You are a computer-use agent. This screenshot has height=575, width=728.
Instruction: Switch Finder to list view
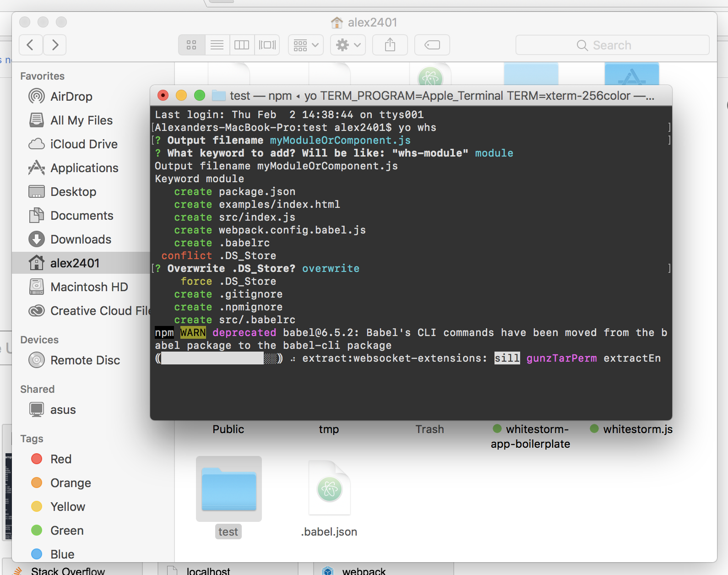tap(217, 45)
